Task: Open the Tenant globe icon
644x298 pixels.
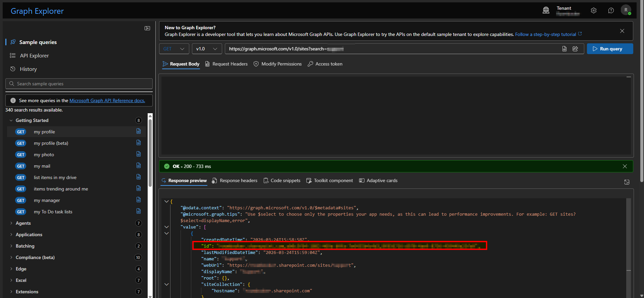Action: (546, 10)
